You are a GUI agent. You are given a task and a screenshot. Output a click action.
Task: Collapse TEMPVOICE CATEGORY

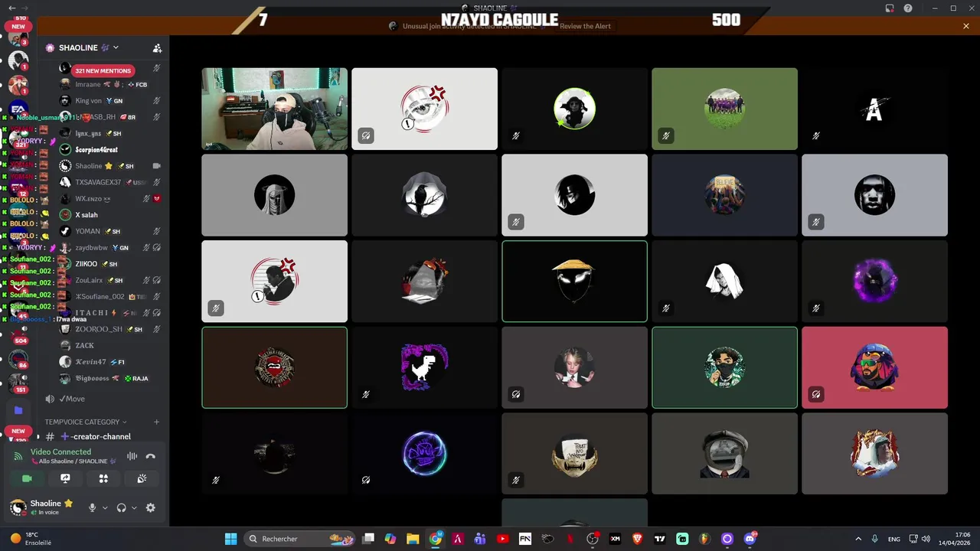click(x=85, y=422)
